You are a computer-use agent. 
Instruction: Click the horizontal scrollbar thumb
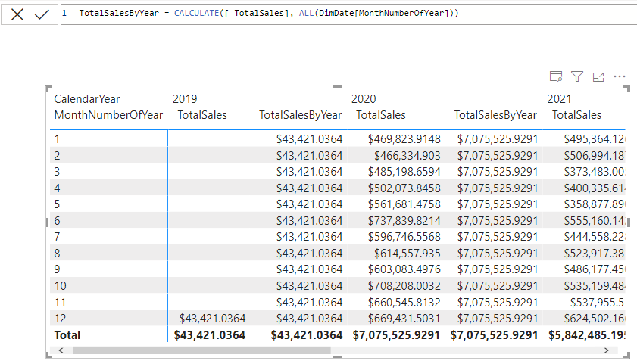pos(201,350)
